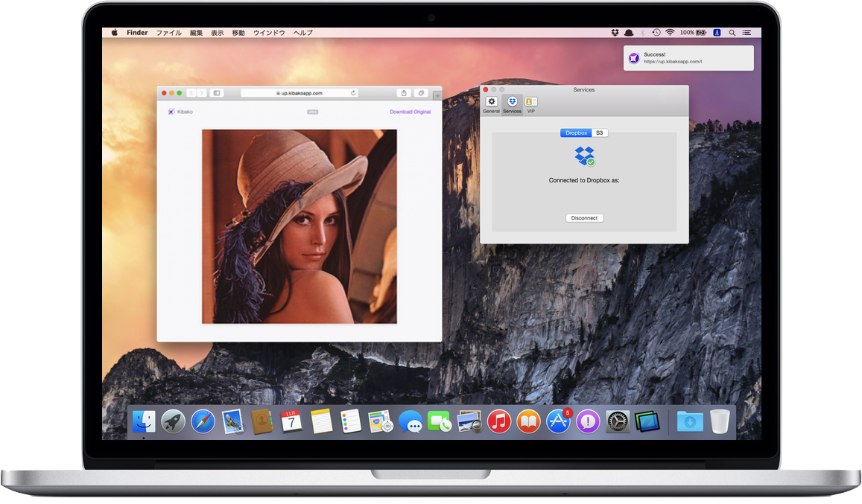Click the Success notification banner
This screenshot has width=862, height=504.
(x=688, y=58)
